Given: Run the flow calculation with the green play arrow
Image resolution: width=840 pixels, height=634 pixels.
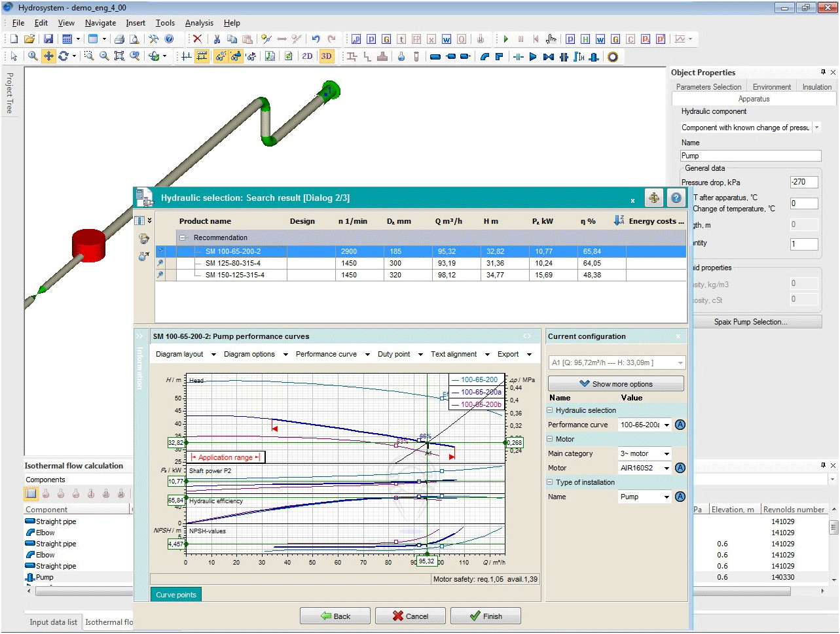Looking at the screenshot, I should (505, 39).
